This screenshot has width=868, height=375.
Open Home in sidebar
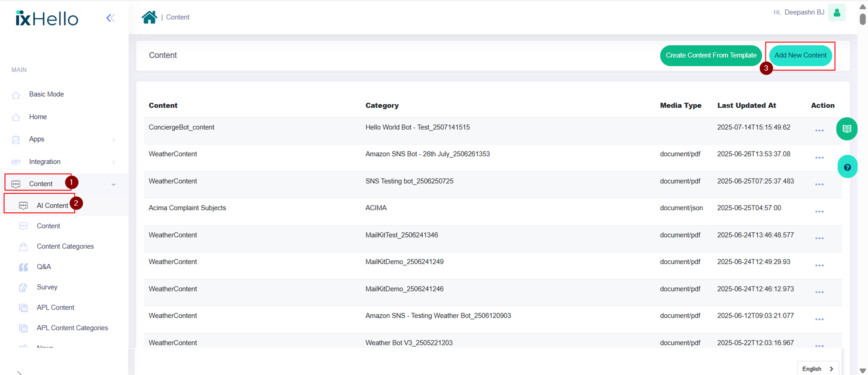[x=38, y=117]
